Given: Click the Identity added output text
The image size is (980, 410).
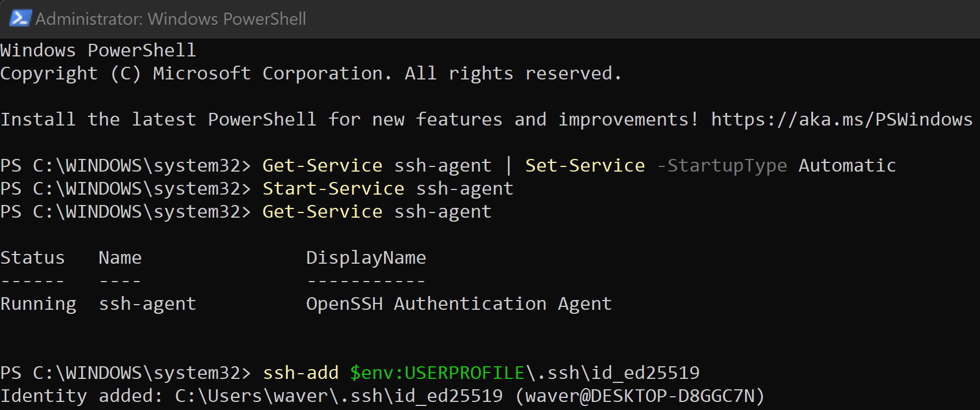Looking at the screenshot, I should [x=81, y=396].
